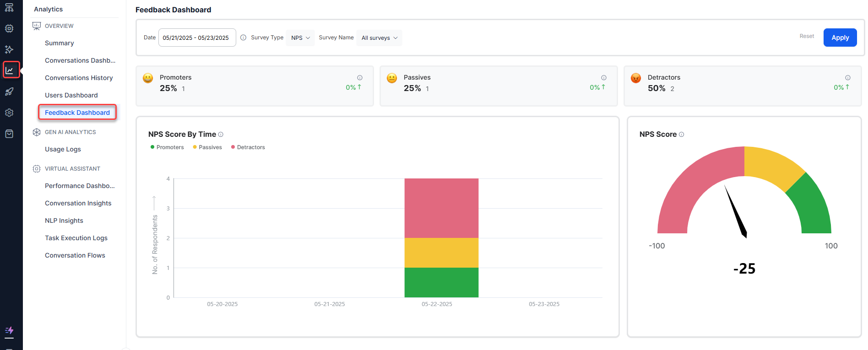The height and width of the screenshot is (350, 868).
Task: Toggle Detractors series in chart legend
Action: pos(248,147)
